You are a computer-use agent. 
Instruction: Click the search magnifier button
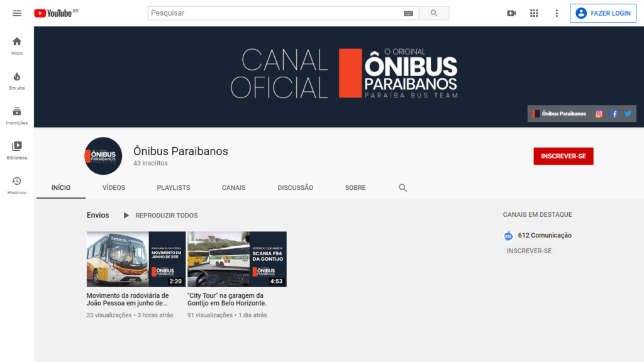point(434,13)
